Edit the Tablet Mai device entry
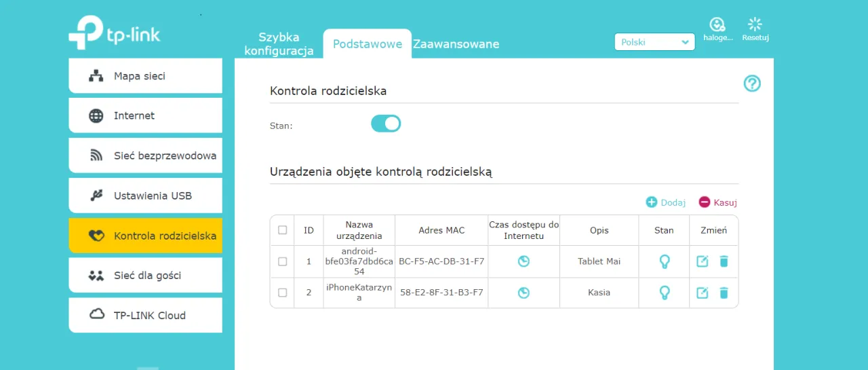This screenshot has height=370, width=868. point(703,261)
